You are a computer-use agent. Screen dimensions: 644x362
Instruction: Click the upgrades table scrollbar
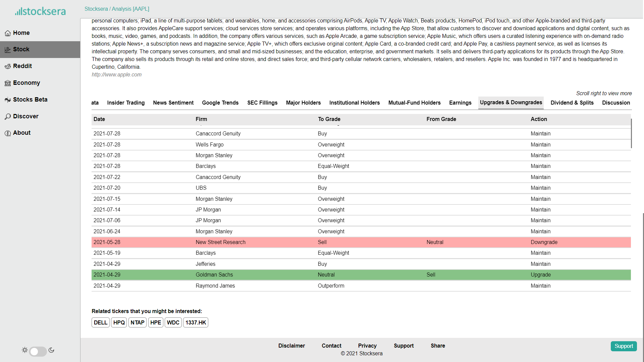631,133
